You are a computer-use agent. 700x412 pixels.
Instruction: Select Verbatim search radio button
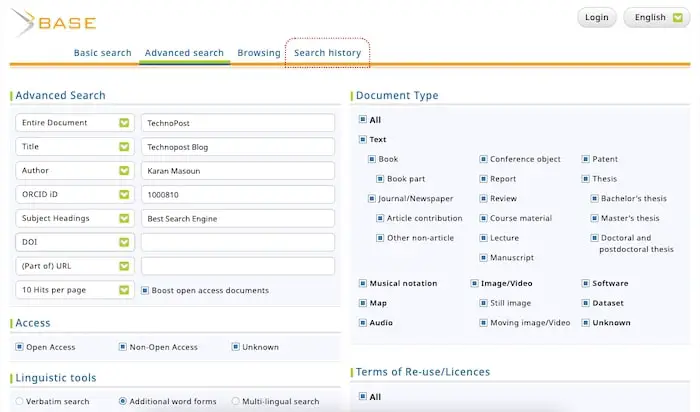19,401
